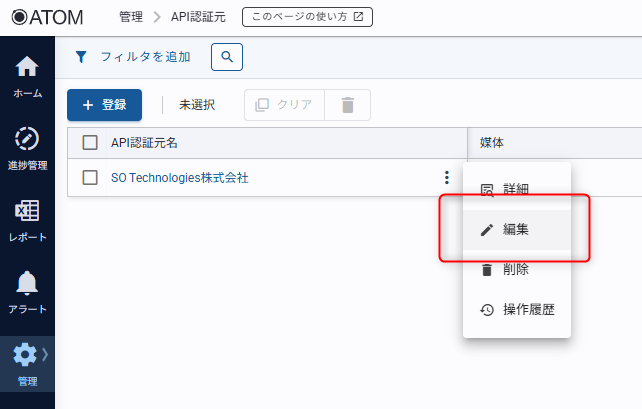
Task: Expand the 管理 sidebar chevron arrow
Action: (x=45, y=354)
